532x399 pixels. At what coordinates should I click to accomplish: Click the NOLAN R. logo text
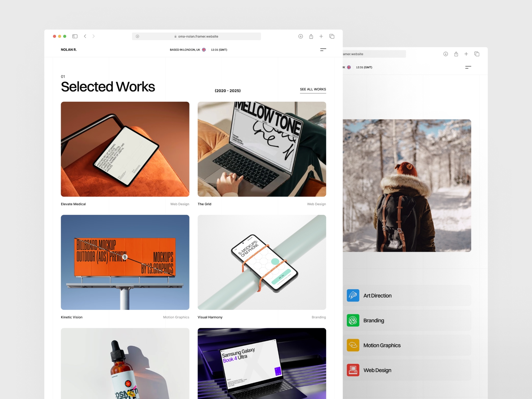click(x=69, y=50)
